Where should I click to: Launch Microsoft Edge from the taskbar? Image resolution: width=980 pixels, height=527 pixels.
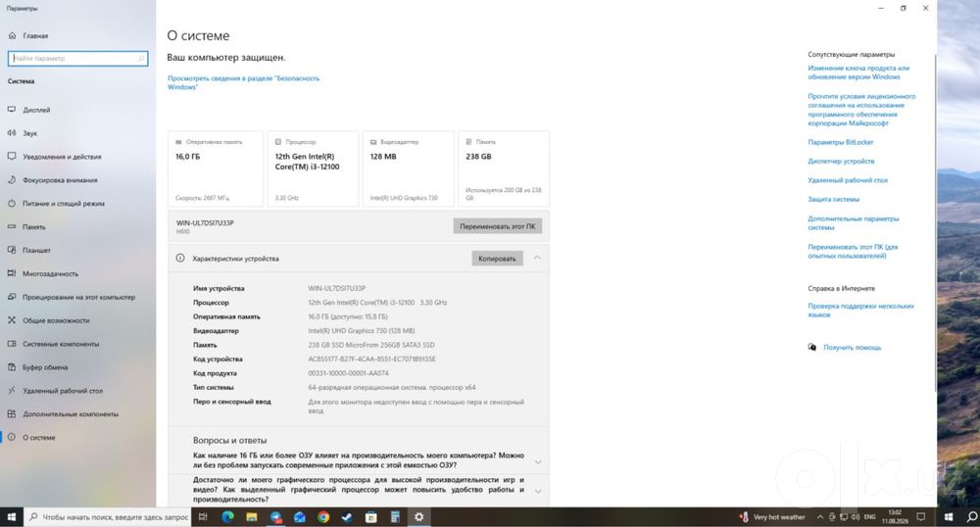[x=227, y=517]
